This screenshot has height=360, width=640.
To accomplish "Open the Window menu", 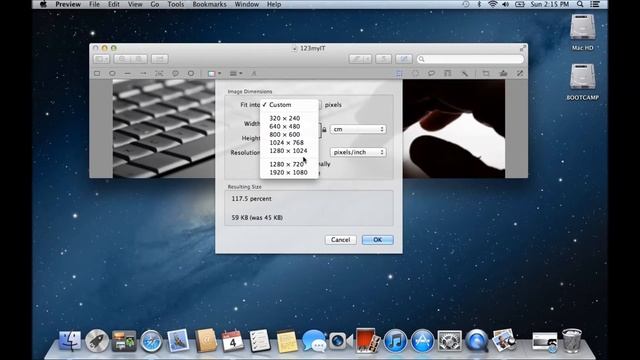I will (x=247, y=4).
